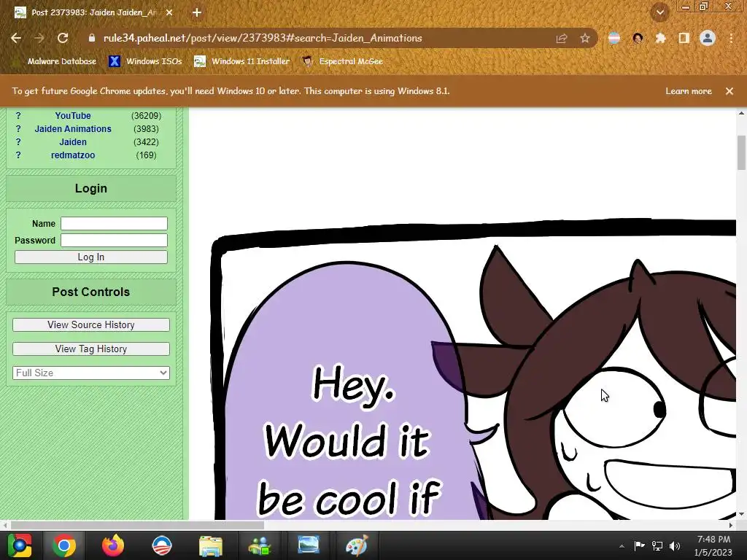
Task: Open the striped circle logo taskbar icon
Action: (162, 545)
